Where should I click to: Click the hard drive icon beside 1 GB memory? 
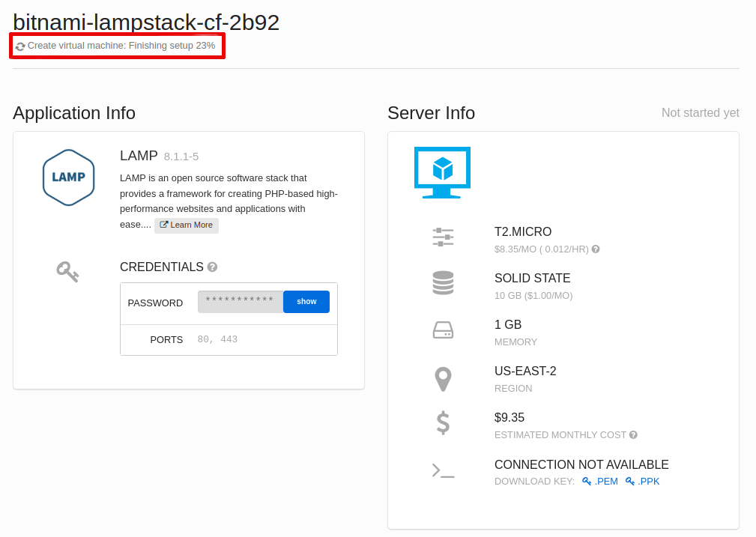[443, 330]
